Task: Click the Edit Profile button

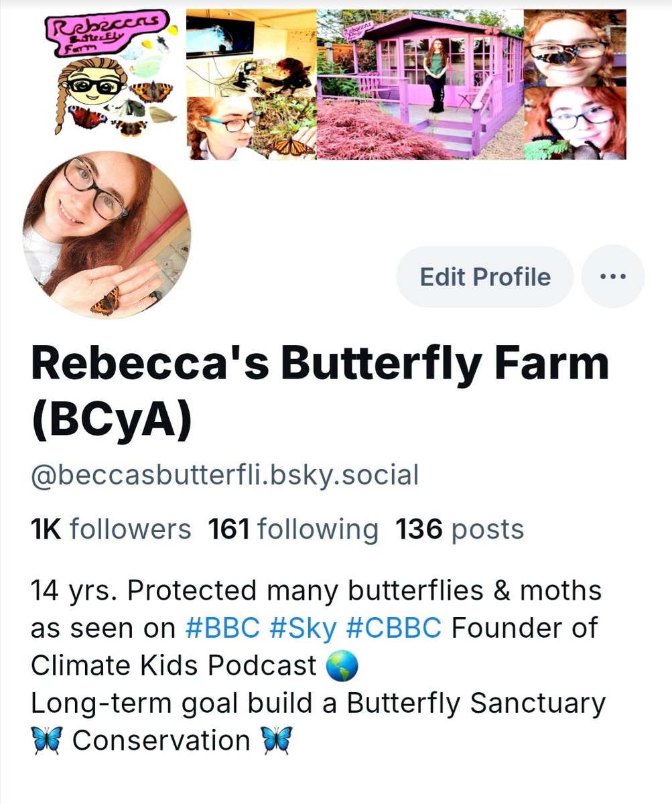Action: [485, 276]
